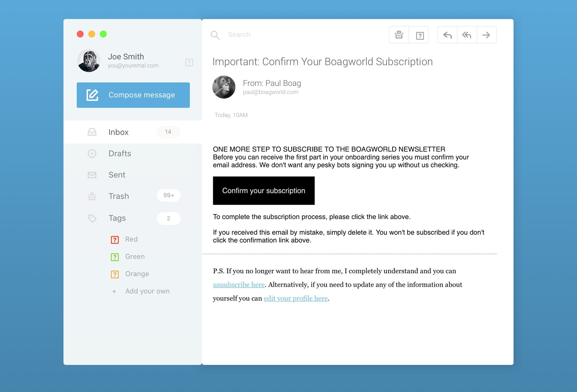The width and height of the screenshot is (577, 392).
Task: Select the Red tag label
Action: pyautogui.click(x=131, y=239)
